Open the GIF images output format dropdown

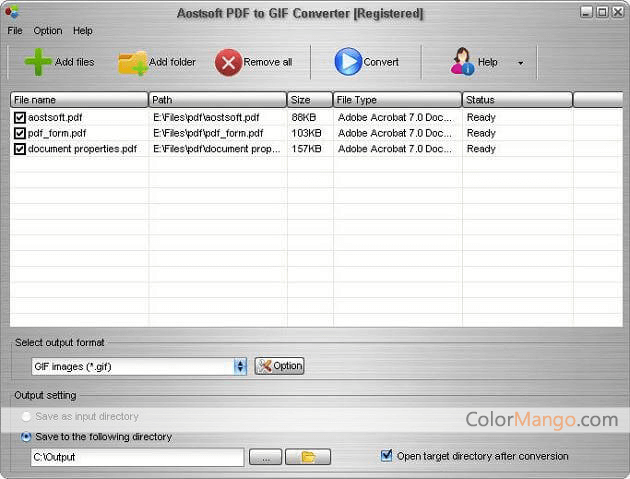[x=139, y=366]
